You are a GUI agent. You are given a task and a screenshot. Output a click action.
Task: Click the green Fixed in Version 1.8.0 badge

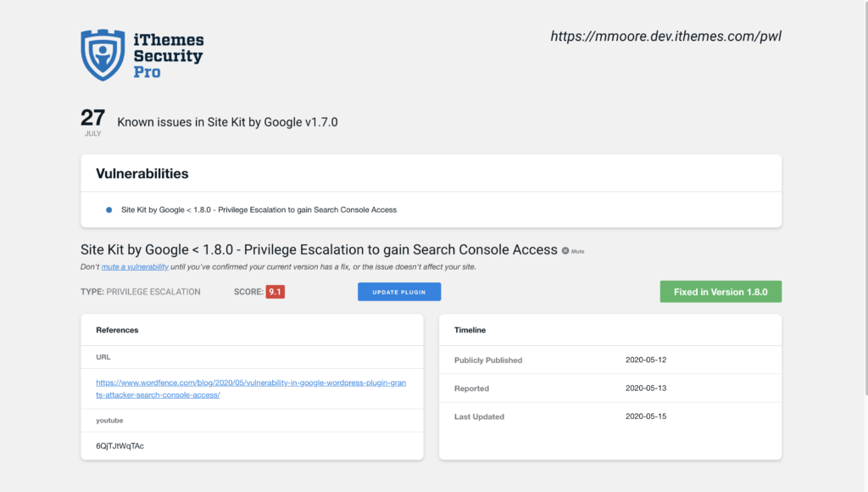[x=721, y=291]
